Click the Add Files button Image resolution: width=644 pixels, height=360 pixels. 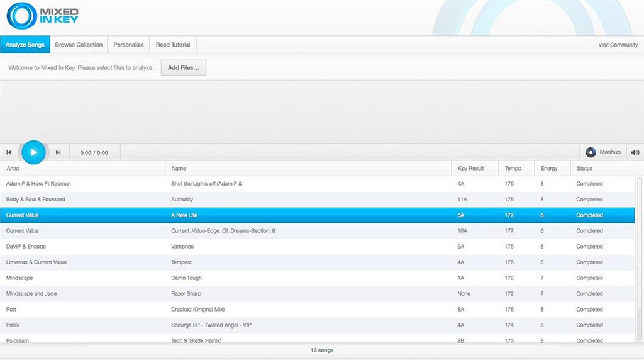(183, 67)
